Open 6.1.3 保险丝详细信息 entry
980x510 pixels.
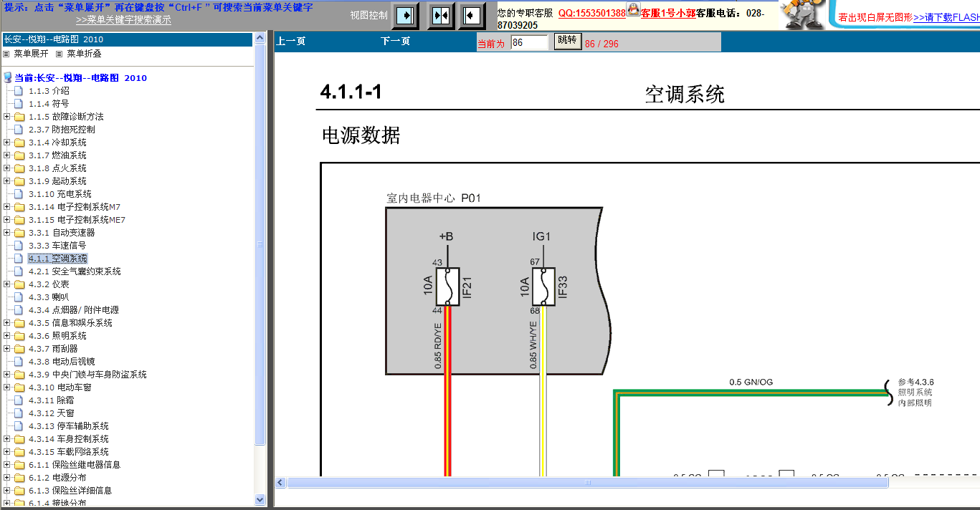coord(70,491)
